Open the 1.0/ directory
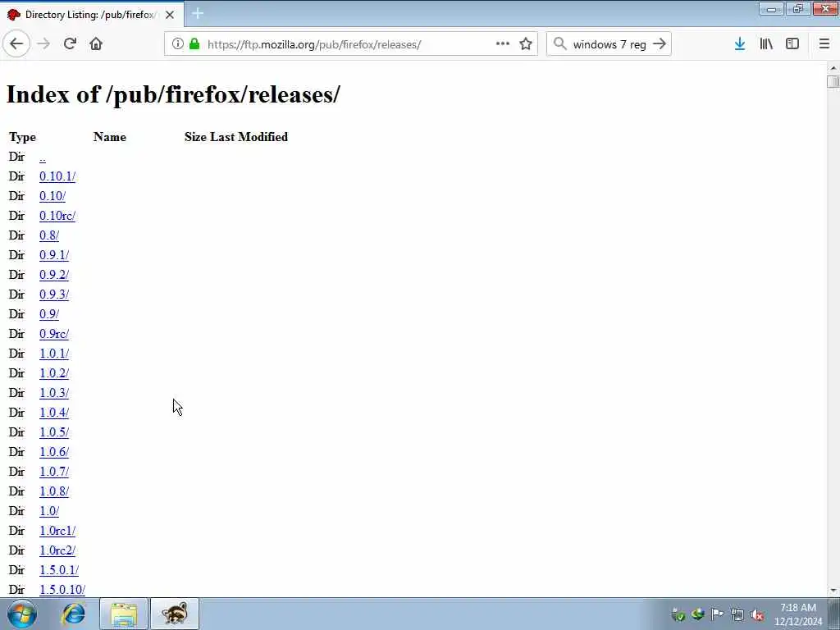This screenshot has width=840, height=630. [49, 512]
